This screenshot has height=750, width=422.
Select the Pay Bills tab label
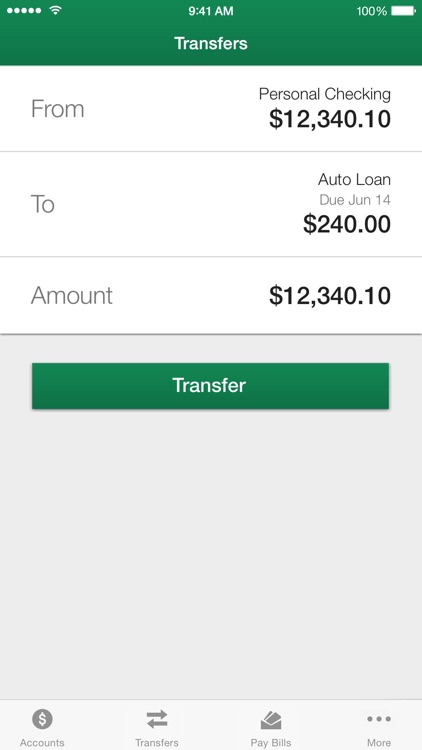[x=271, y=742]
